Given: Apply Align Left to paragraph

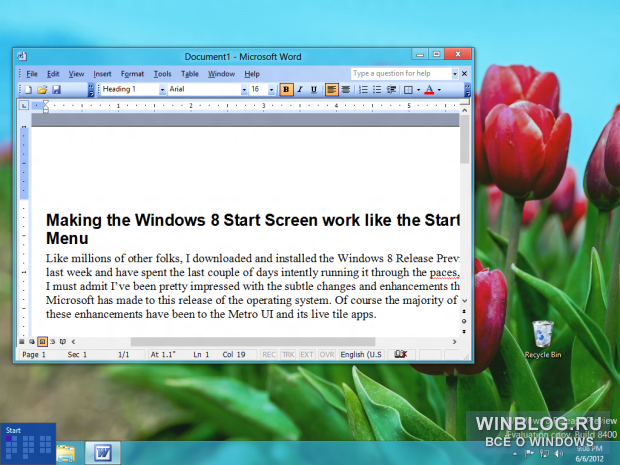Looking at the screenshot, I should pos(331,90).
